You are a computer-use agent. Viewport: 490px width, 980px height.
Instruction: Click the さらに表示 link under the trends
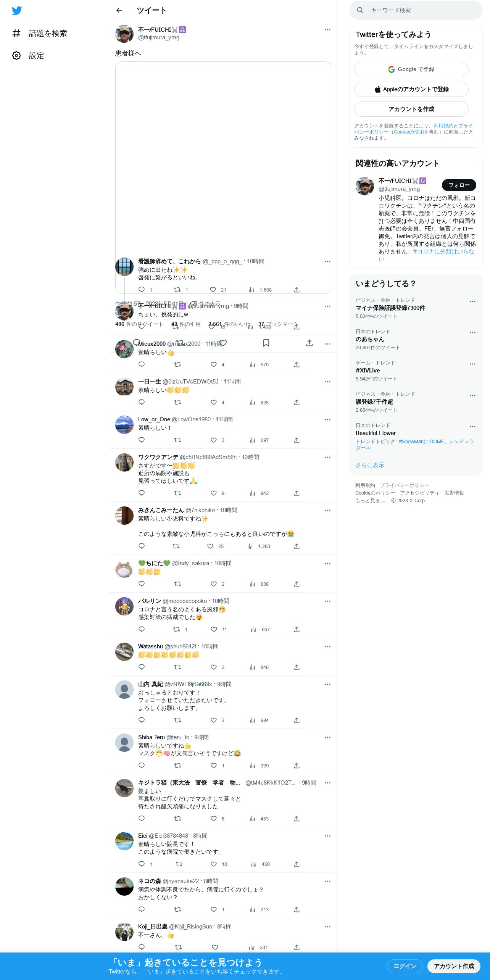click(370, 465)
